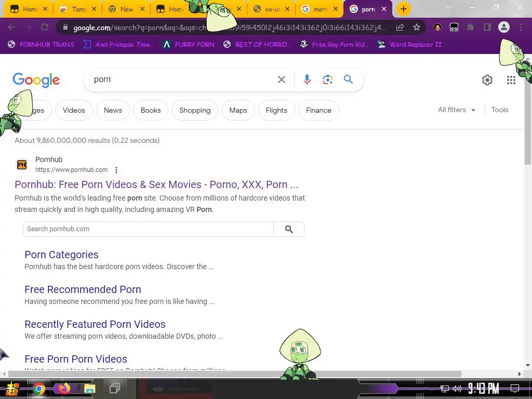Image resolution: width=532 pixels, height=399 pixels.
Task: Select the Shopping filter chip
Action: point(195,110)
